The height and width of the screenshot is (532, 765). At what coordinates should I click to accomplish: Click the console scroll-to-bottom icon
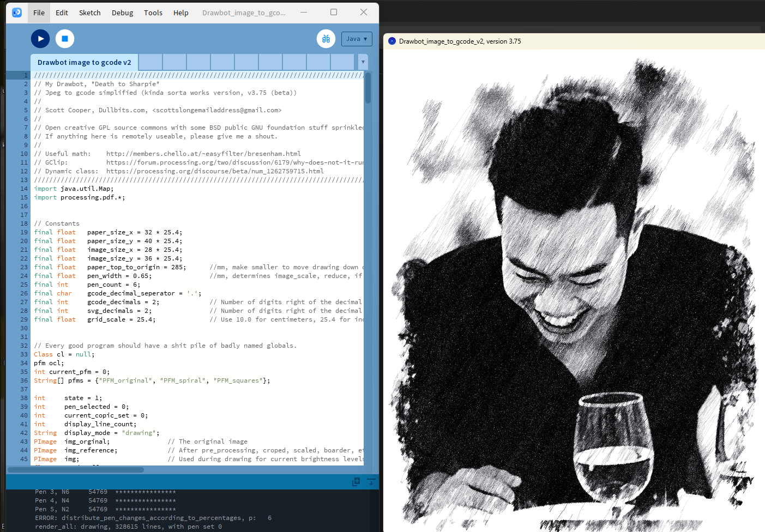click(371, 482)
